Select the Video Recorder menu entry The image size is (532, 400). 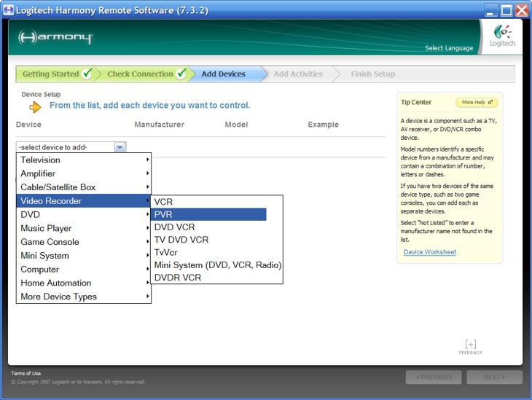tap(84, 201)
